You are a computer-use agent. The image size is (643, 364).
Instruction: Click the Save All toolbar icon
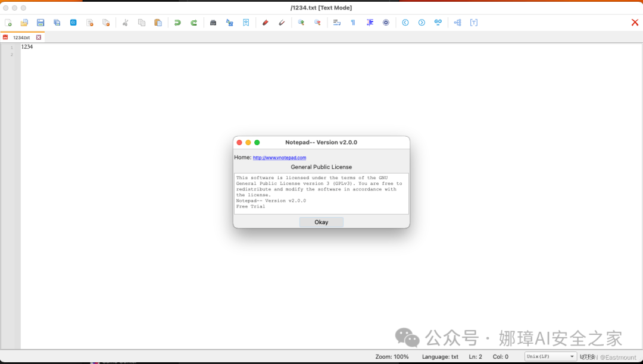(57, 23)
